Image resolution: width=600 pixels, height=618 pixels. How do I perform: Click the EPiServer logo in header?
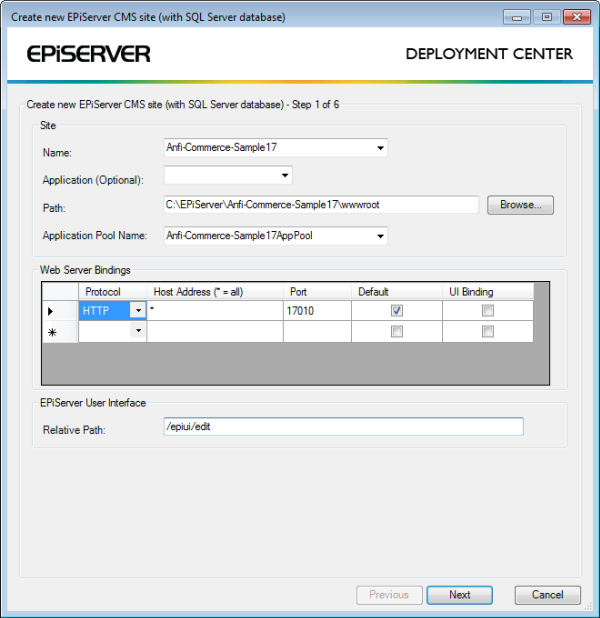click(x=86, y=54)
